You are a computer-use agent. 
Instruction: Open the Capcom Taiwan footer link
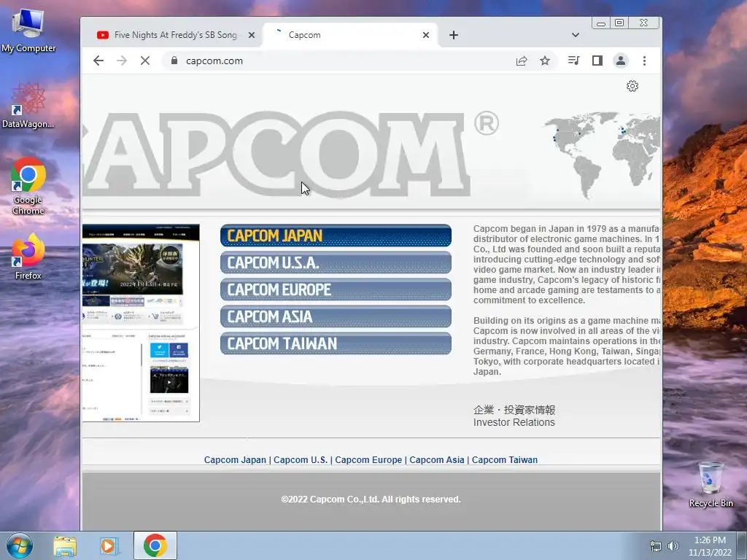pyautogui.click(x=505, y=460)
